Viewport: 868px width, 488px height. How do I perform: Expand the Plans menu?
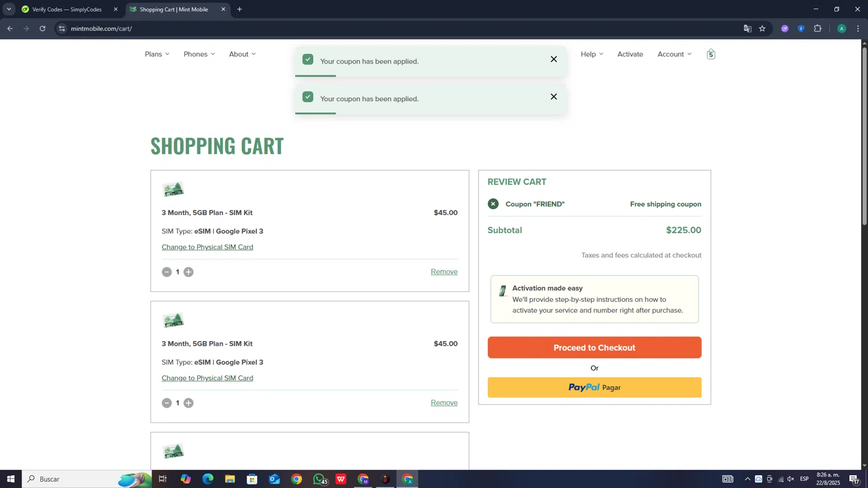pyautogui.click(x=157, y=54)
